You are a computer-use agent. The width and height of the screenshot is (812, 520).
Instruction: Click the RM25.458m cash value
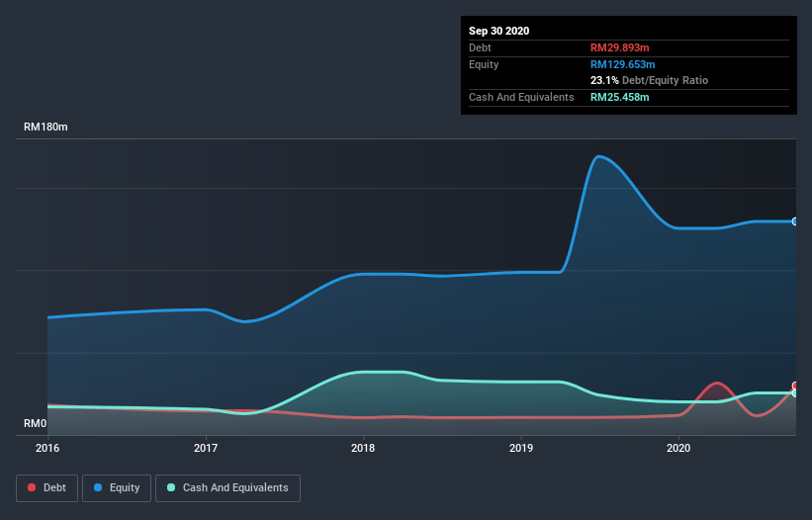pyautogui.click(x=619, y=97)
